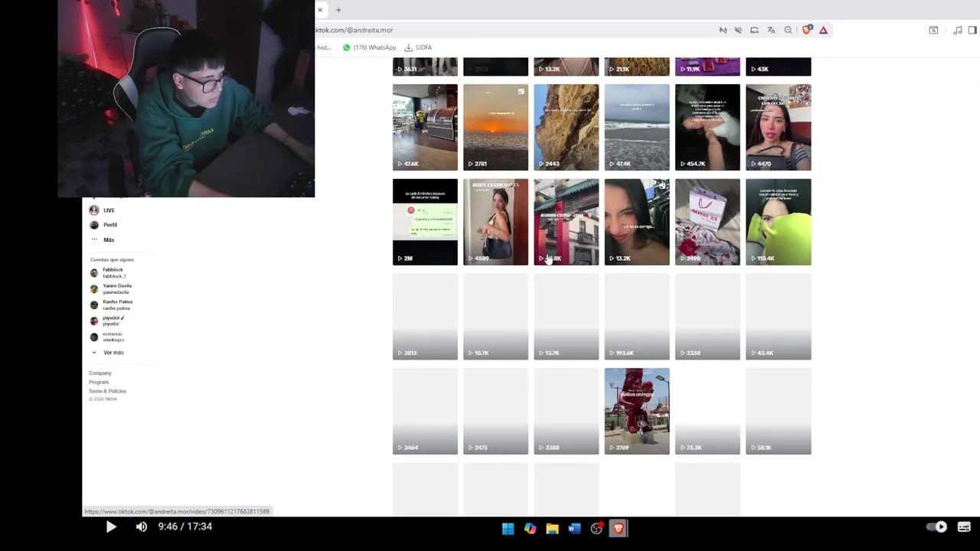Open the media control music note icon
The height and width of the screenshot is (551, 980).
[958, 30]
